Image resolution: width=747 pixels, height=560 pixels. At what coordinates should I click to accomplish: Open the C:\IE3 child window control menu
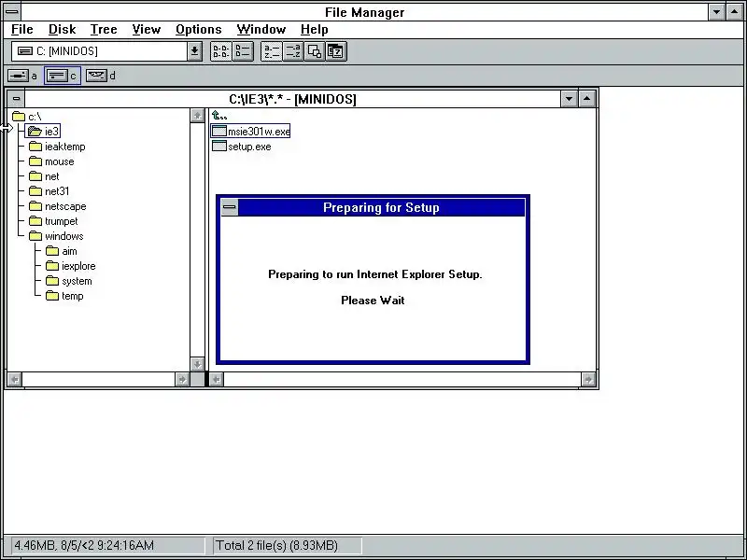[x=16, y=99]
